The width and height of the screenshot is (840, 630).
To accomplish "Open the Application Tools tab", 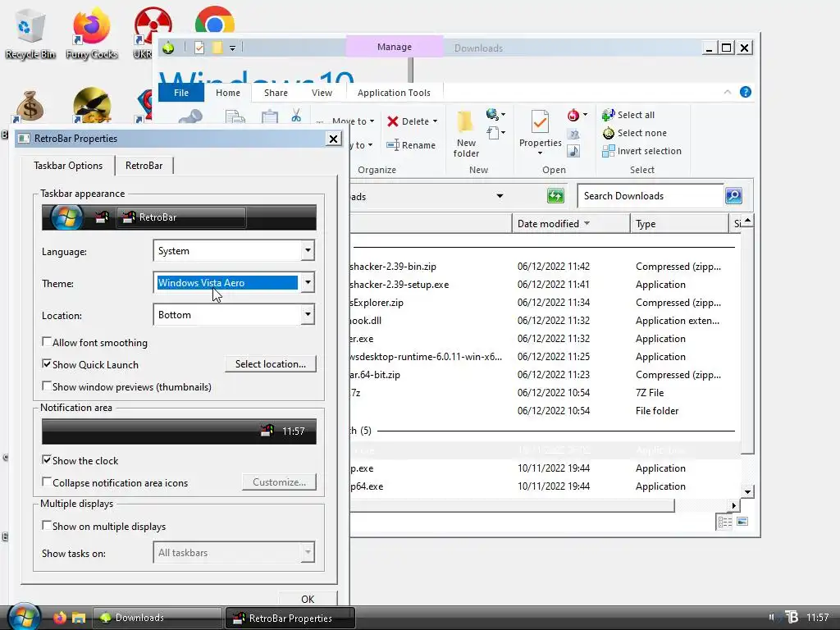I will click(394, 93).
